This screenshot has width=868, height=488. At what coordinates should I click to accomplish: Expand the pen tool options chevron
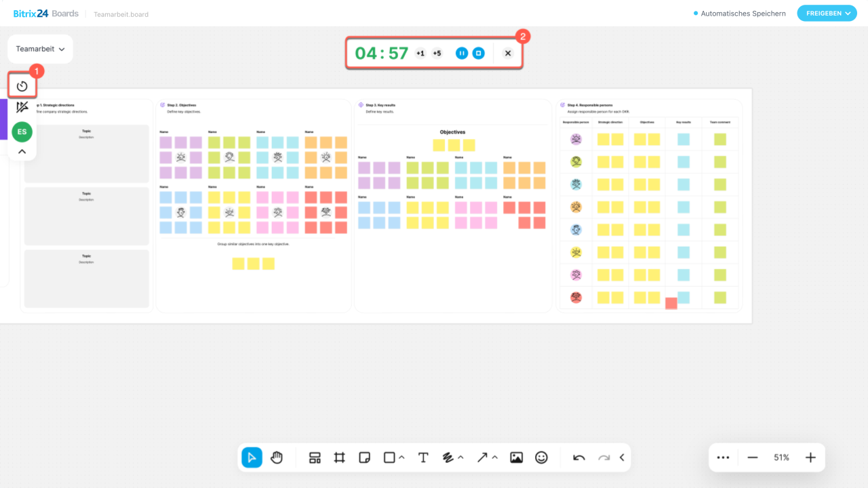coord(461,457)
